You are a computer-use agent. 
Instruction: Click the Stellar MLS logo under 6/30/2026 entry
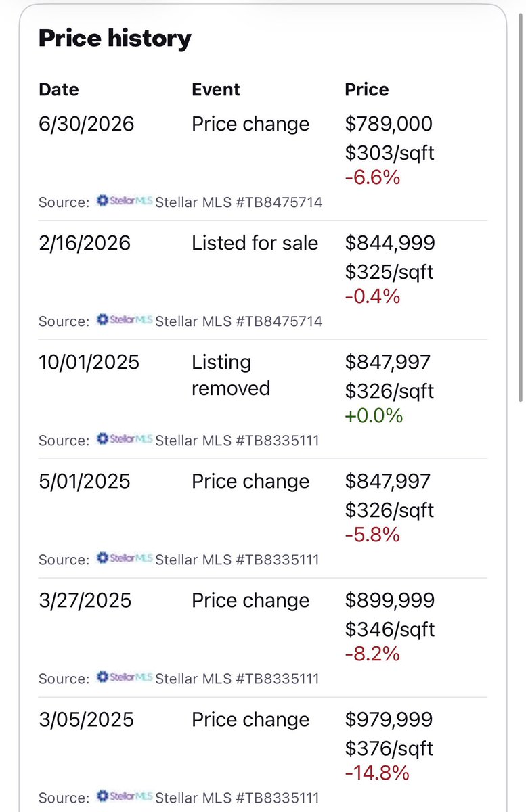point(124,201)
